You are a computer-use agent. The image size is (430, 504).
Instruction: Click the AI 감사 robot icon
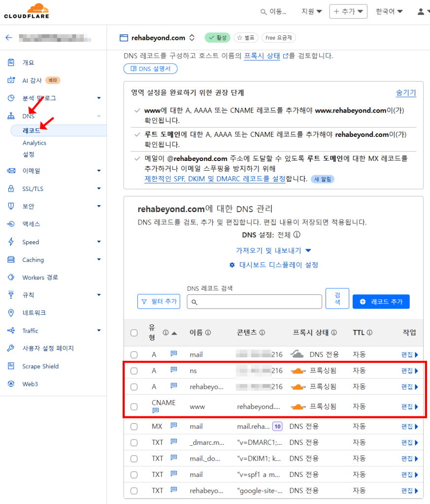[11, 80]
